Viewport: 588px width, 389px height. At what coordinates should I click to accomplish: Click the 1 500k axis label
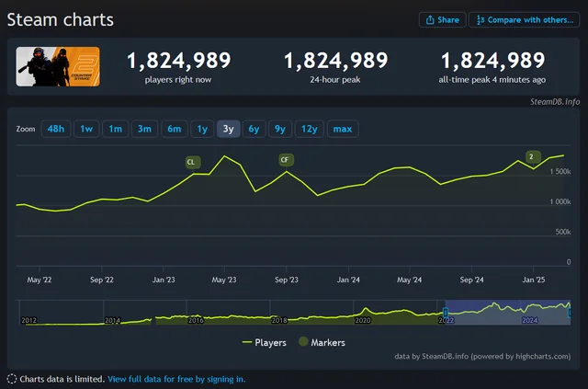coord(560,172)
